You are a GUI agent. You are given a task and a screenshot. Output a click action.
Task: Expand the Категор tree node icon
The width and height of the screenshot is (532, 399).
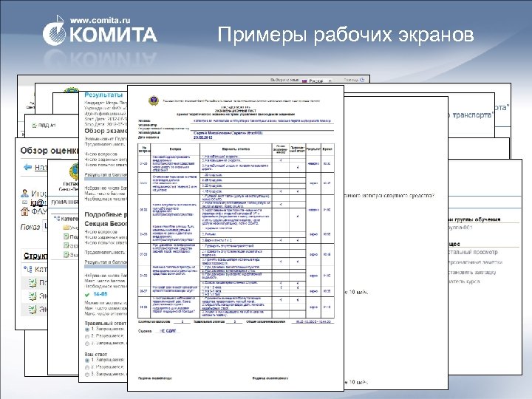tap(57, 219)
